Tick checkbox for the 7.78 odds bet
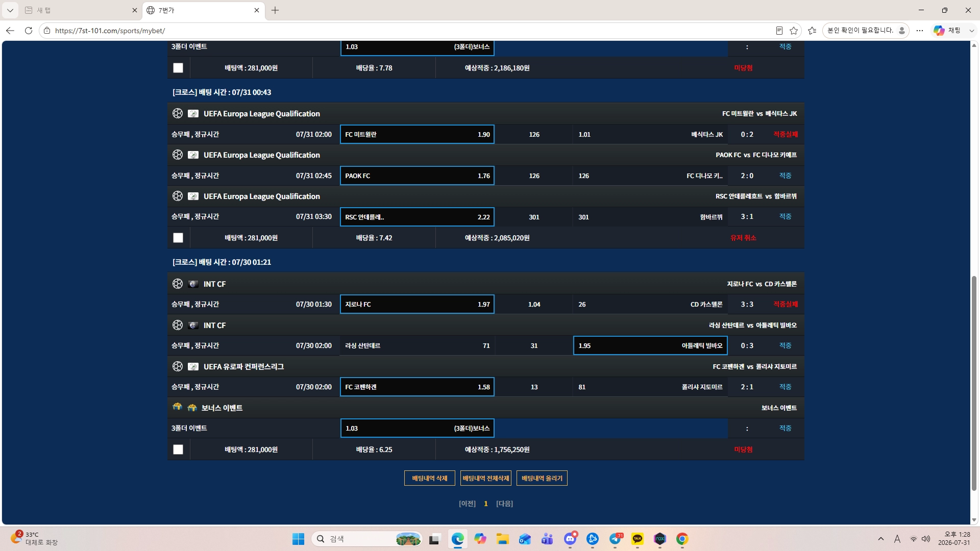This screenshot has width=980, height=551. click(178, 68)
